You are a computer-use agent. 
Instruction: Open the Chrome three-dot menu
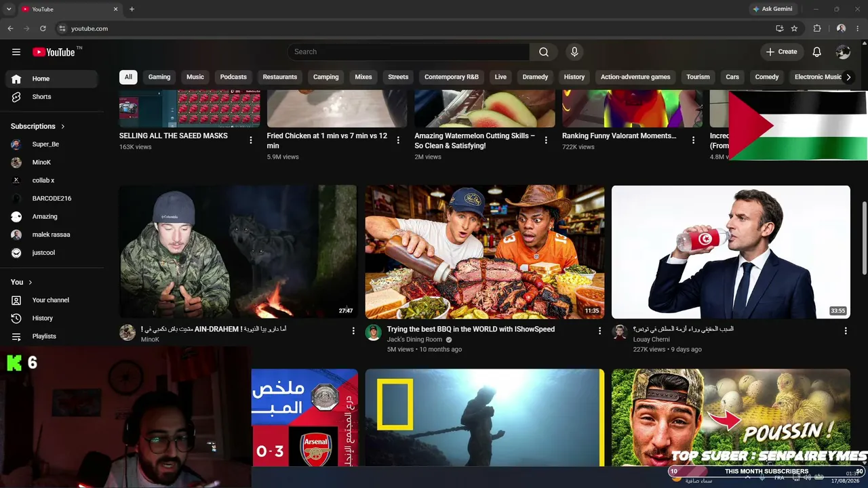(858, 28)
